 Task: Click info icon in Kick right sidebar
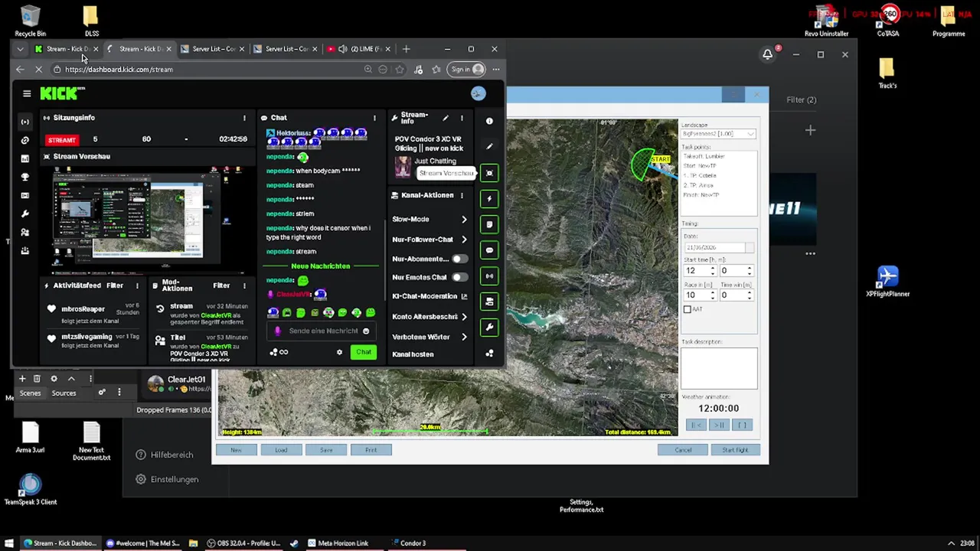pyautogui.click(x=489, y=121)
